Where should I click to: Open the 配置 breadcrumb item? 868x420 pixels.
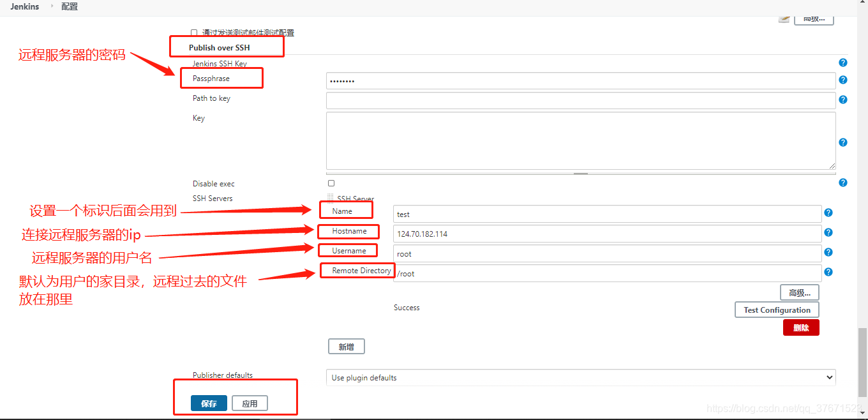[x=70, y=6]
